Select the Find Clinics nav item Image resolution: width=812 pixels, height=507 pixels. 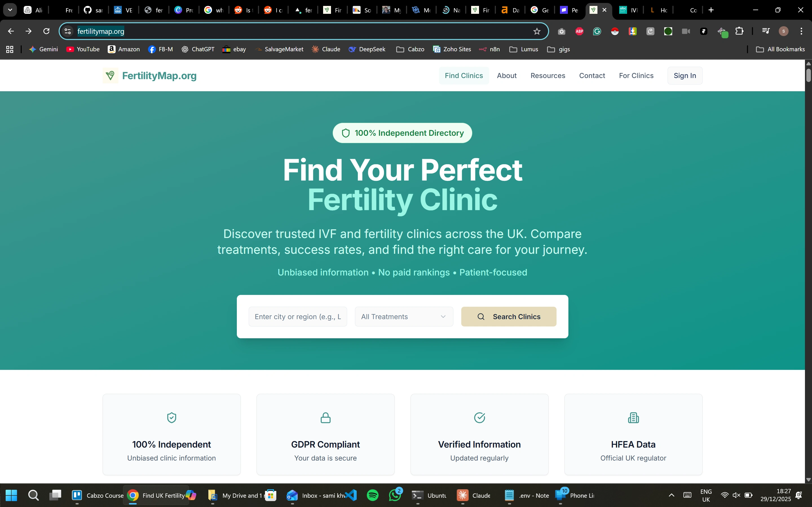tap(464, 75)
